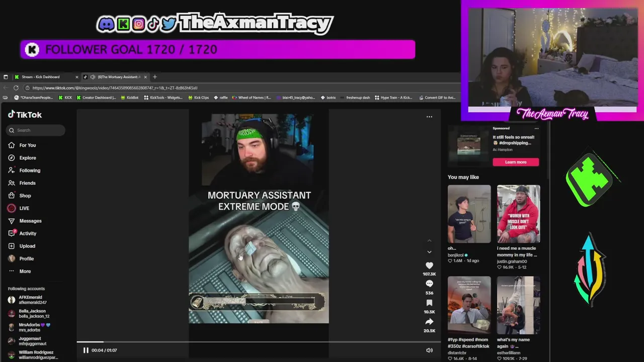Open the sponsored ad's three-dot menu
The height and width of the screenshot is (362, 644).
point(536,129)
